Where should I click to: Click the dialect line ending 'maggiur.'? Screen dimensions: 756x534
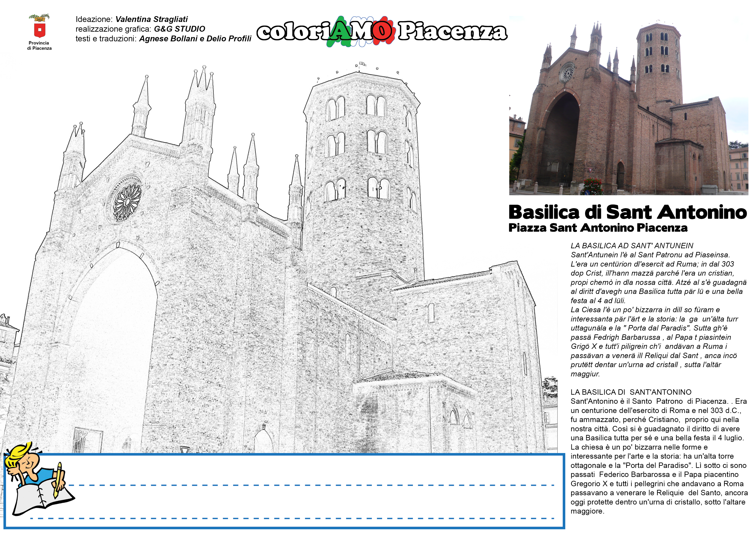click(585, 374)
